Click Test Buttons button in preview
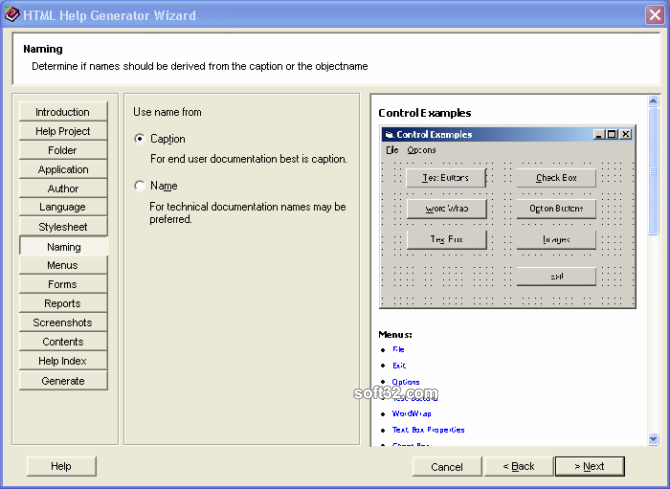This screenshot has height=489, width=670. [447, 177]
